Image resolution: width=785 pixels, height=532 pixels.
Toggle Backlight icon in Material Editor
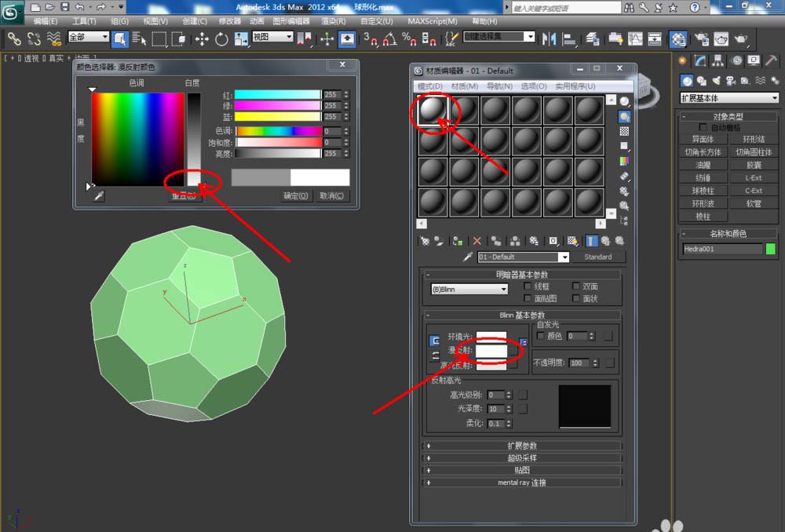624,117
